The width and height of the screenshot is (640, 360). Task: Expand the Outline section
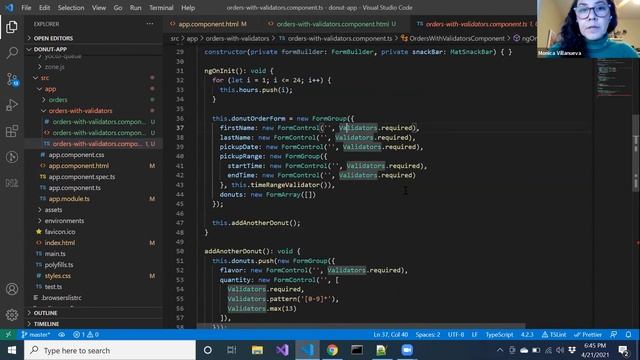click(x=93, y=313)
